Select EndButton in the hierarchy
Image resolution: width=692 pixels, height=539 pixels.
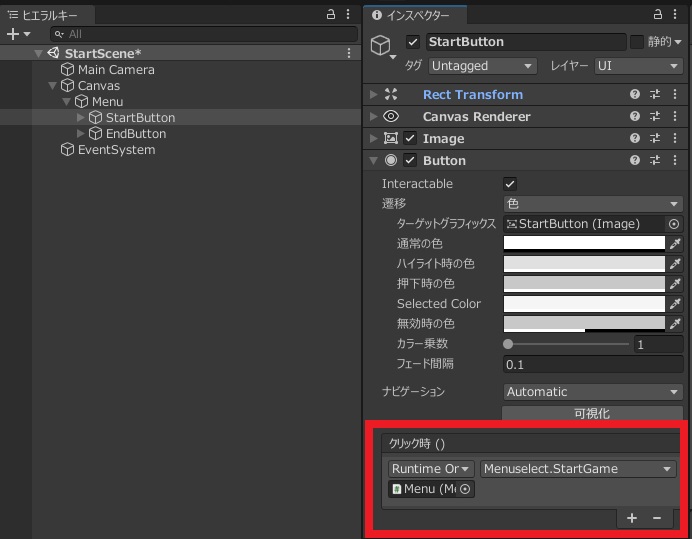(136, 134)
